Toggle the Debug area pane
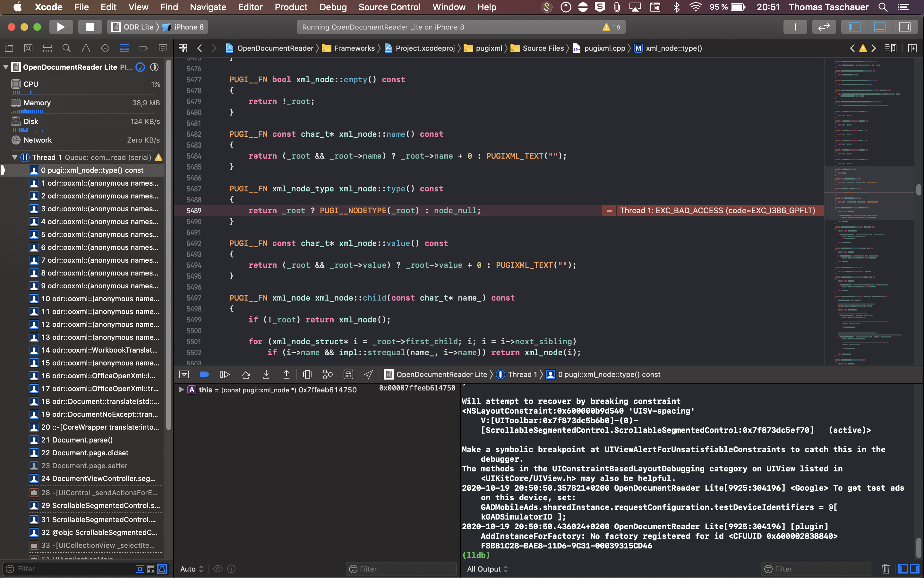 [x=879, y=27]
